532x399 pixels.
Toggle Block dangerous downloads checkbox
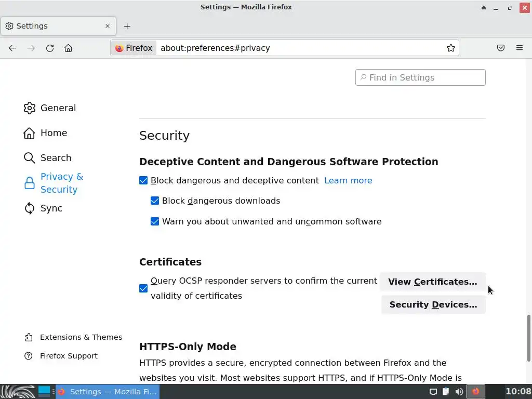coord(155,201)
